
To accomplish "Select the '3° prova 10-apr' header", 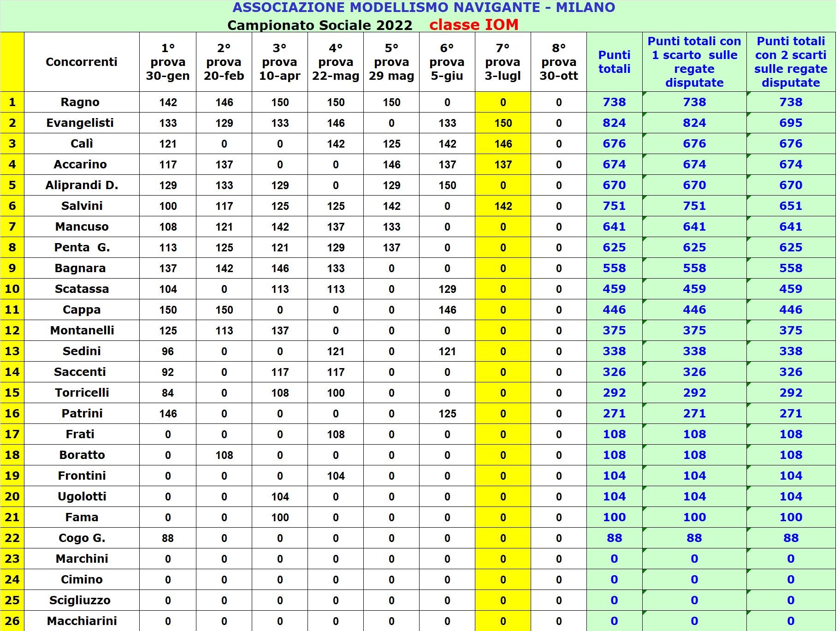I will [x=280, y=62].
